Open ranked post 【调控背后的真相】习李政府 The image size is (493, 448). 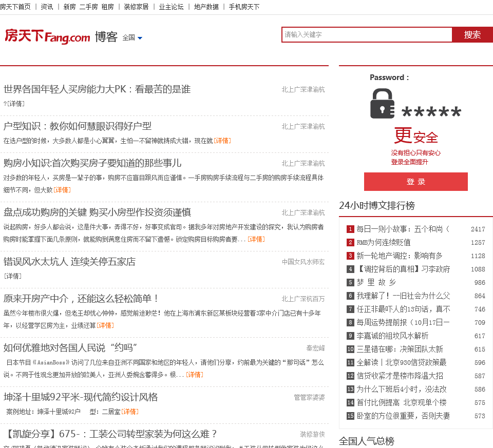point(403,269)
